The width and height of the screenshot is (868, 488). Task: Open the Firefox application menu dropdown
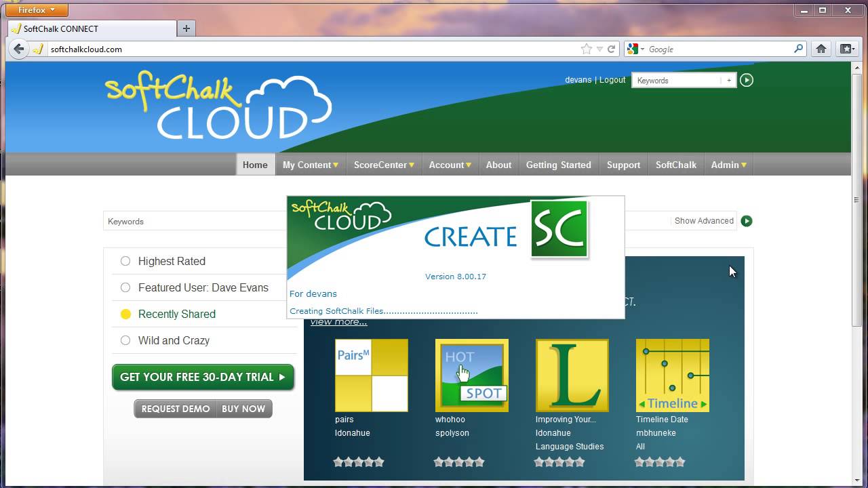[x=37, y=10]
